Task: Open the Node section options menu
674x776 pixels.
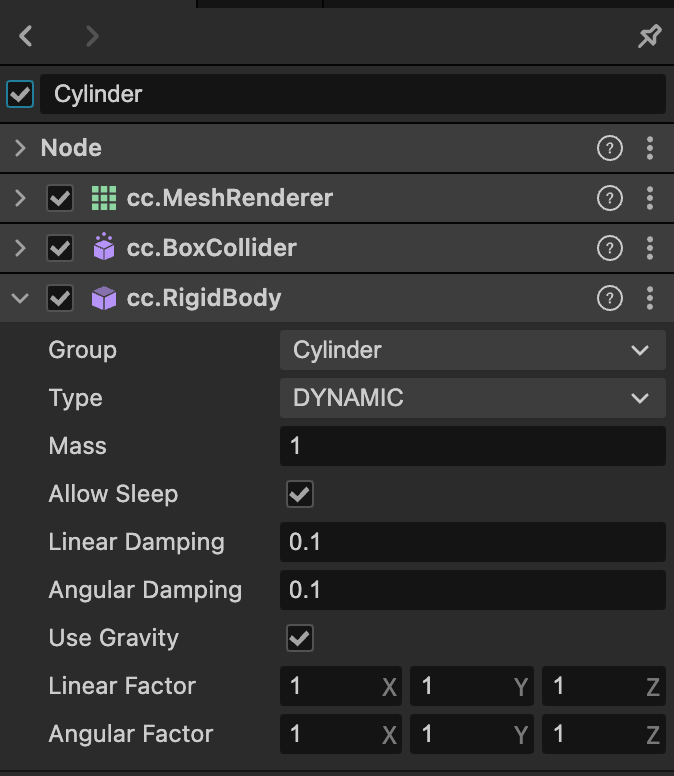Action: [x=650, y=148]
